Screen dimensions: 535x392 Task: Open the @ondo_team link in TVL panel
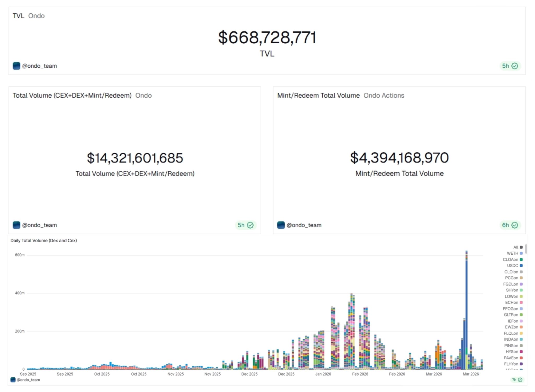(39, 66)
